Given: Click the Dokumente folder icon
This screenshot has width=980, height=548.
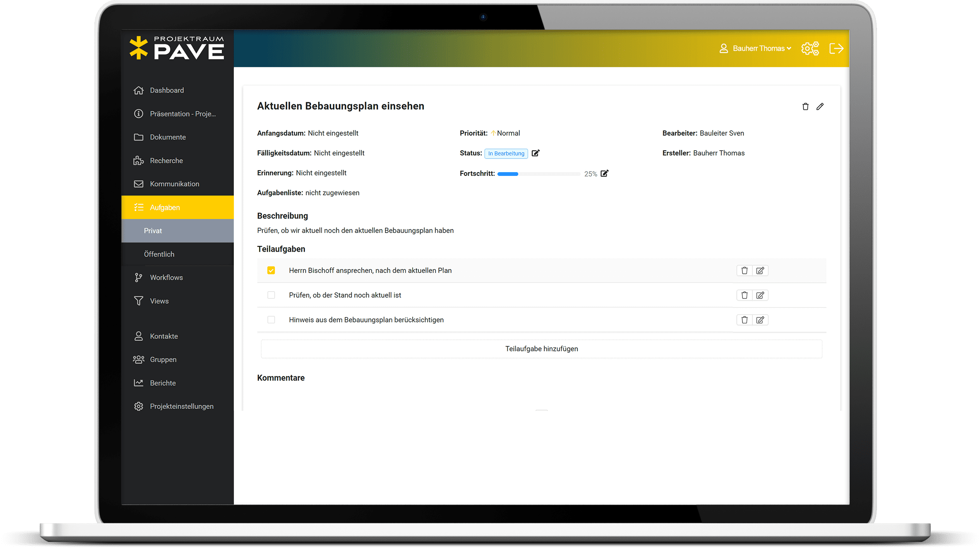Looking at the screenshot, I should pyautogui.click(x=139, y=137).
